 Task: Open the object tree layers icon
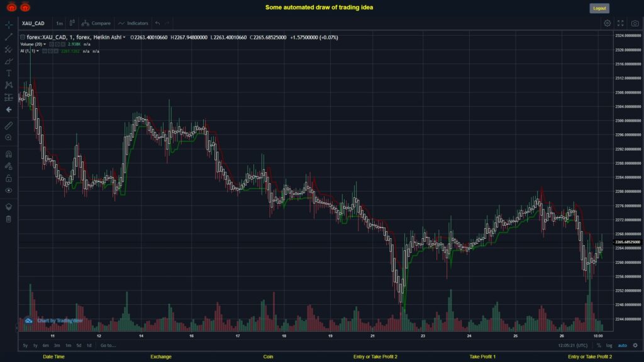[9, 207]
